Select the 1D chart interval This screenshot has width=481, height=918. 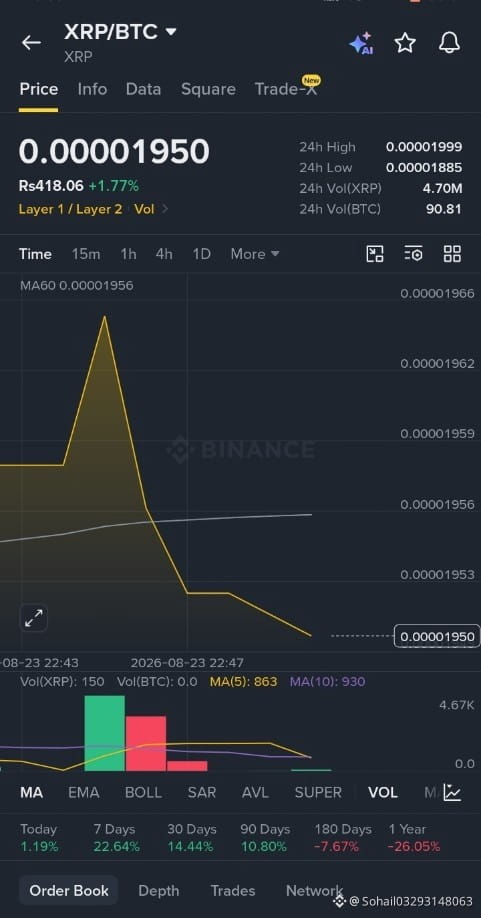[202, 254]
